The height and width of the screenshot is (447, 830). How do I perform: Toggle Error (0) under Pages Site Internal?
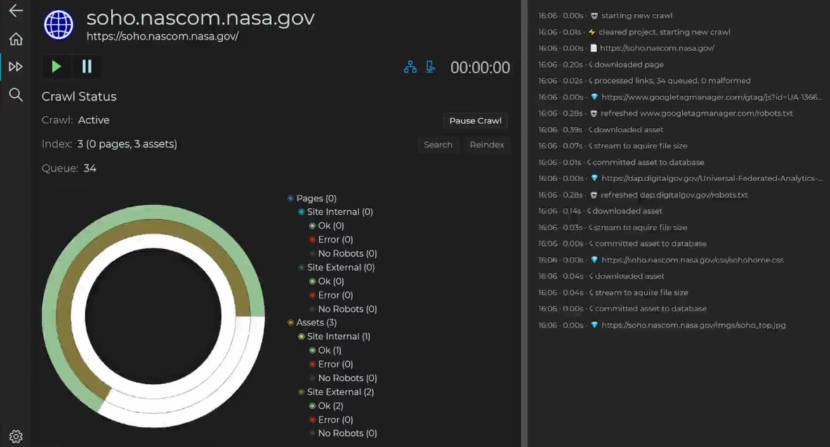[331, 239]
